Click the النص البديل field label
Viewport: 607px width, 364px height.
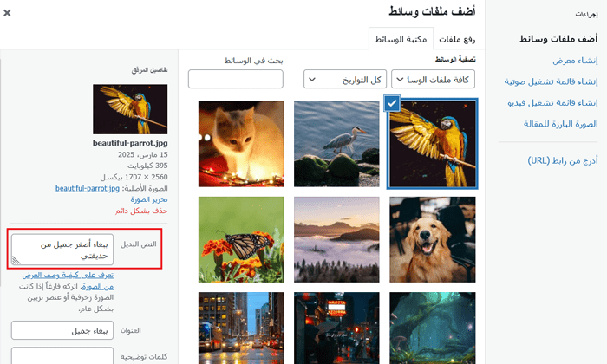[x=138, y=244]
